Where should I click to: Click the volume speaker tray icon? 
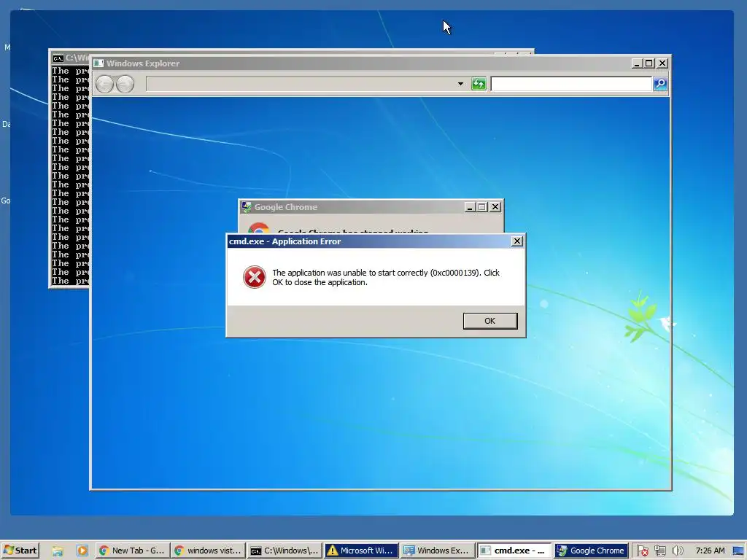[x=677, y=551]
